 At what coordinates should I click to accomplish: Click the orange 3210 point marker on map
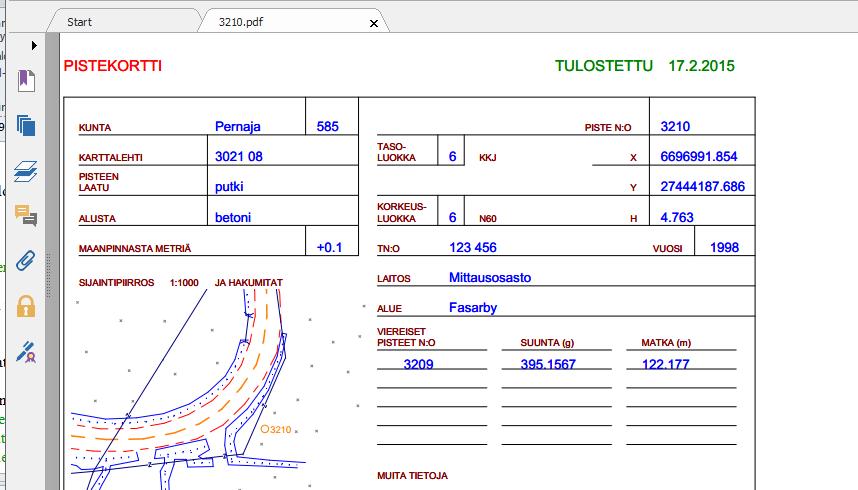[276, 429]
